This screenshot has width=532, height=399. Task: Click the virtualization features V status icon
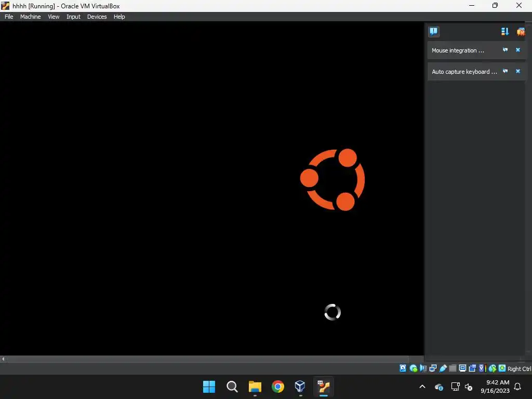point(483,368)
